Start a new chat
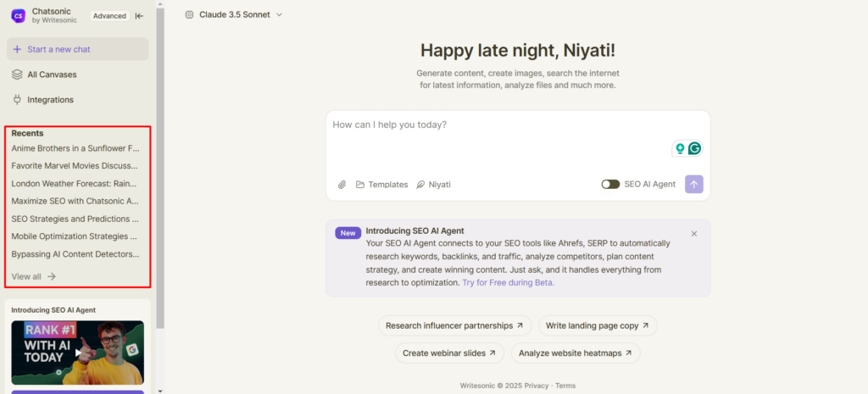 77,49
